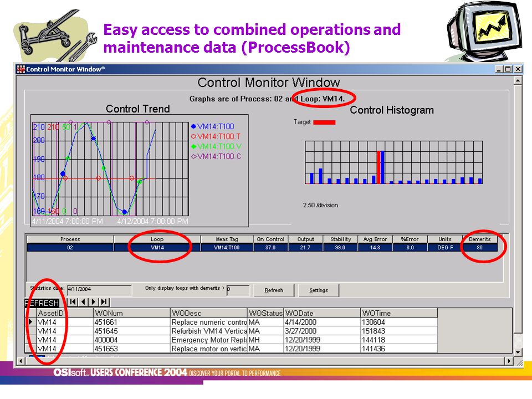Select work order 451661 cell
The height and width of the screenshot is (399, 532).
[132, 322]
